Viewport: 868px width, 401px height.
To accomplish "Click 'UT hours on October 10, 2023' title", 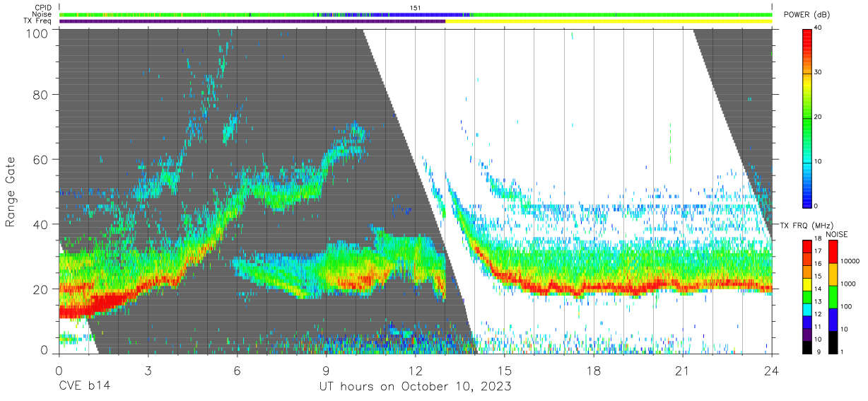I will [x=416, y=387].
